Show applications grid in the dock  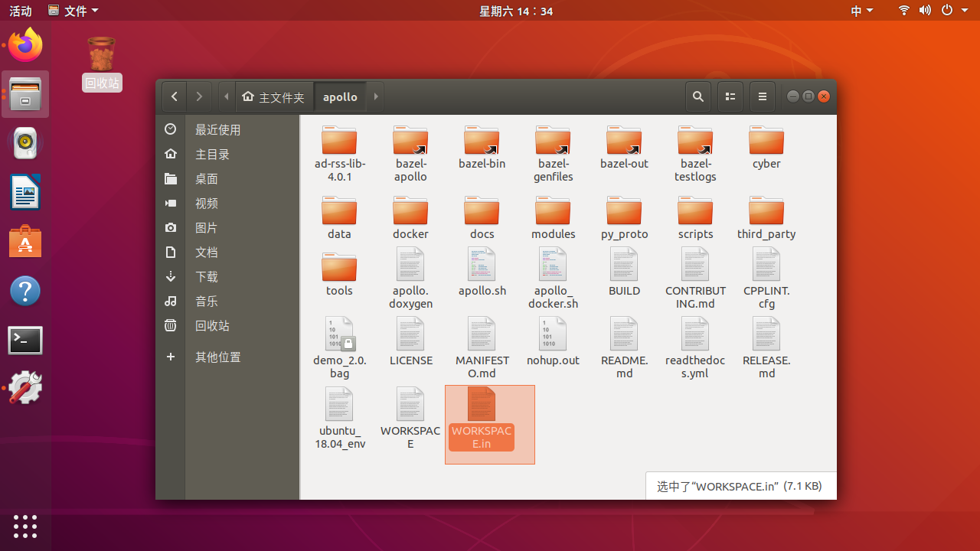[25, 526]
